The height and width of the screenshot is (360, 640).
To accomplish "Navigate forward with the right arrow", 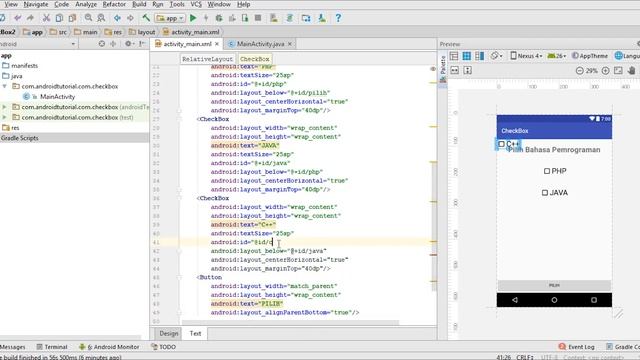I will pos(130,18).
